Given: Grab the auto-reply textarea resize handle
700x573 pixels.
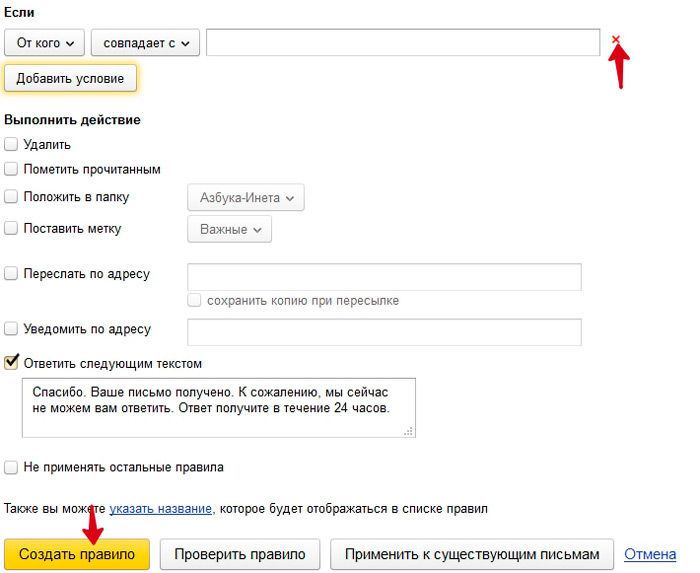Looking at the screenshot, I should coord(408,432).
